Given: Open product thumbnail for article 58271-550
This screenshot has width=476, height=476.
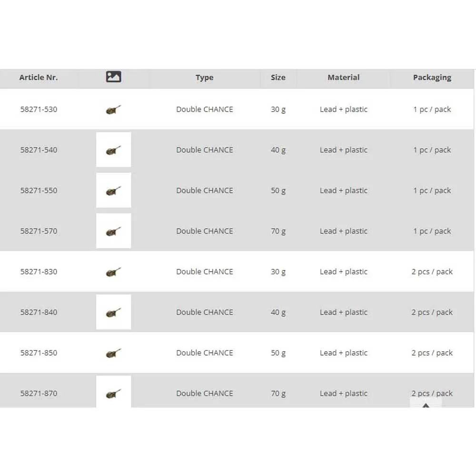Looking at the screenshot, I should coord(113,190).
